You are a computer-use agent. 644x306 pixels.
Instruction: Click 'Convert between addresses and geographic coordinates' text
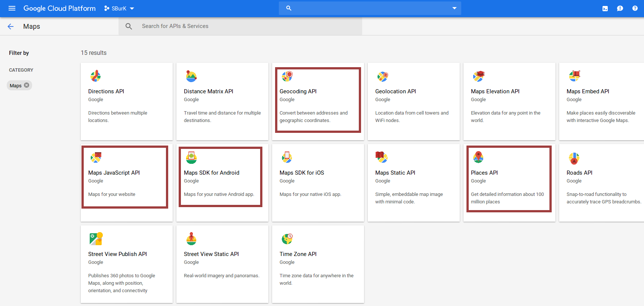[x=314, y=117]
